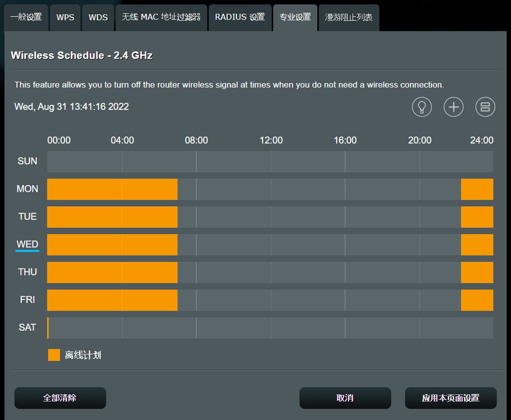Click the Wireless Schedule - 2.4 GHz heading

82,55
